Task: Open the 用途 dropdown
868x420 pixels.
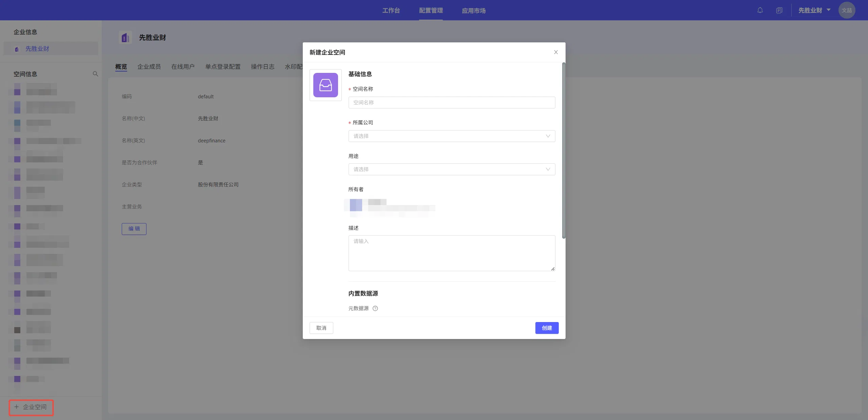Action: (452, 169)
